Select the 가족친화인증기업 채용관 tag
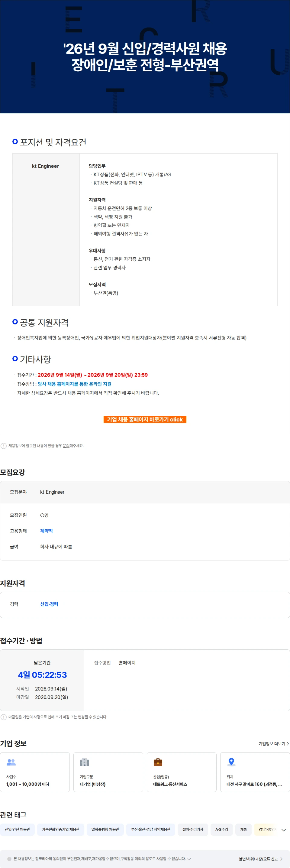Viewport: 290px width, 868px height. (x=61, y=829)
